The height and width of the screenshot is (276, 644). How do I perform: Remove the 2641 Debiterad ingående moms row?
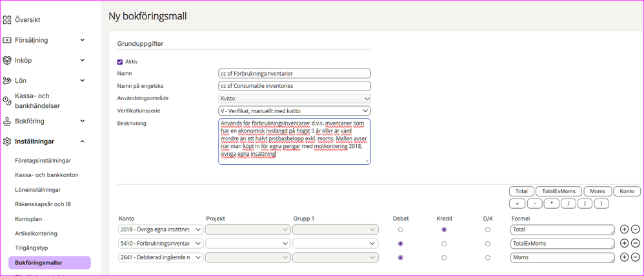[x=635, y=257]
